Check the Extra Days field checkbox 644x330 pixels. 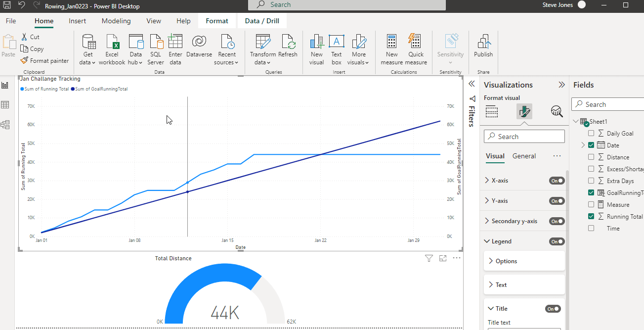[x=591, y=181]
